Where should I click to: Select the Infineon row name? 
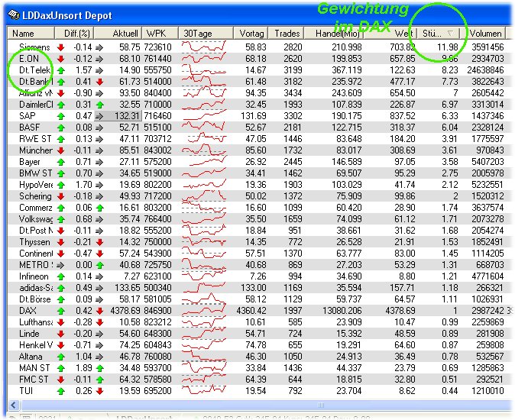click(34, 276)
